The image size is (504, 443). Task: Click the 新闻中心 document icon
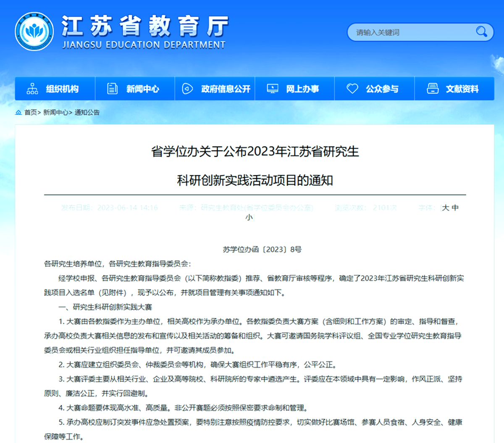click(x=112, y=89)
